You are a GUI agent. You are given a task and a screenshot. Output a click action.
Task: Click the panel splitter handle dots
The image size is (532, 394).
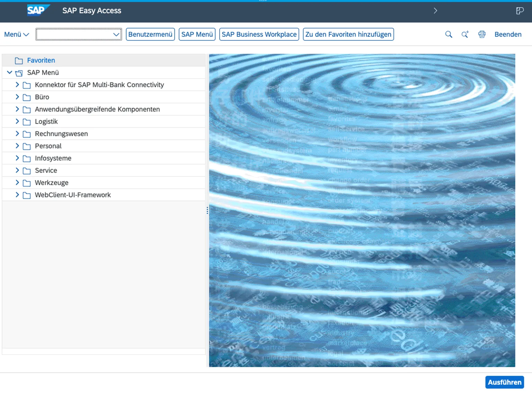tap(207, 211)
